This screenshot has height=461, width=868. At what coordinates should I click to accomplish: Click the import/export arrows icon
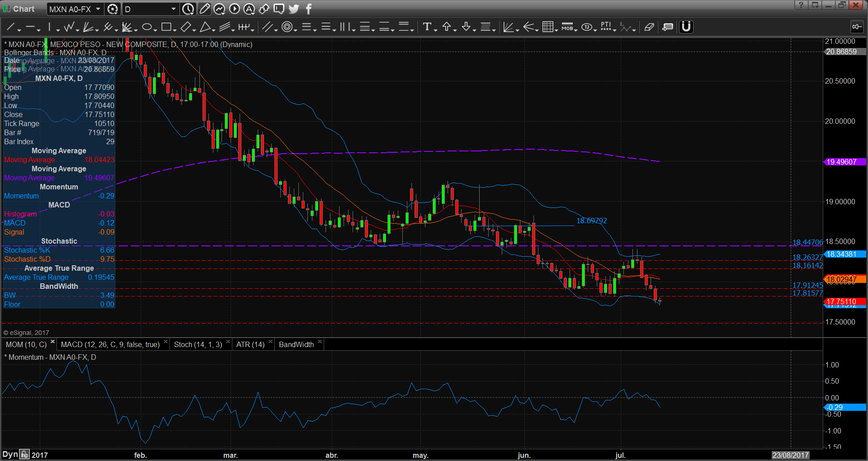pos(264,9)
